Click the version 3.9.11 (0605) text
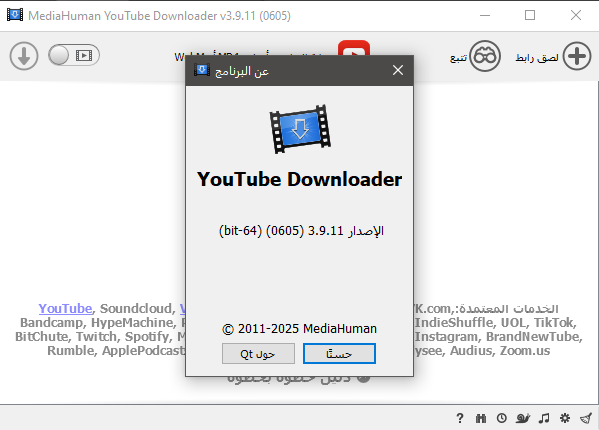 (x=301, y=231)
